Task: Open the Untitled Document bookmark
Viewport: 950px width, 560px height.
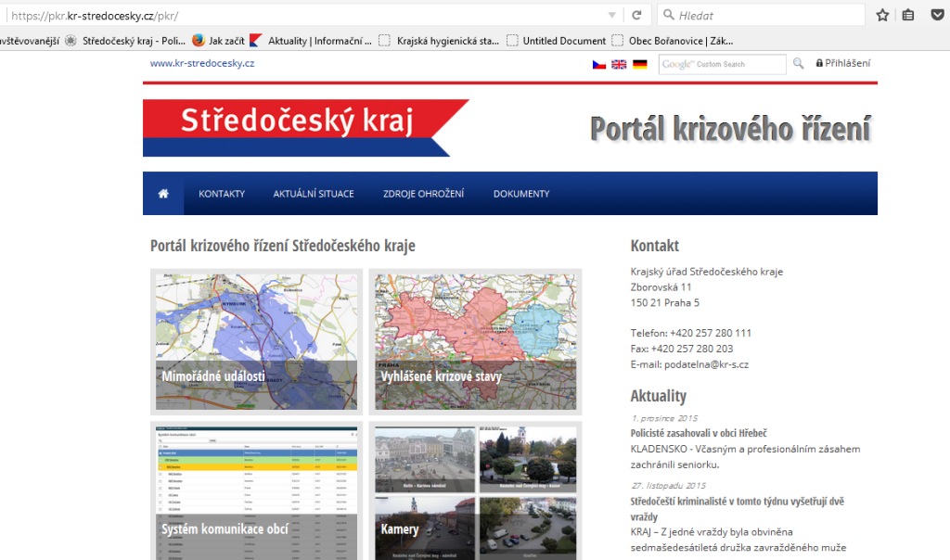Action: coord(557,41)
